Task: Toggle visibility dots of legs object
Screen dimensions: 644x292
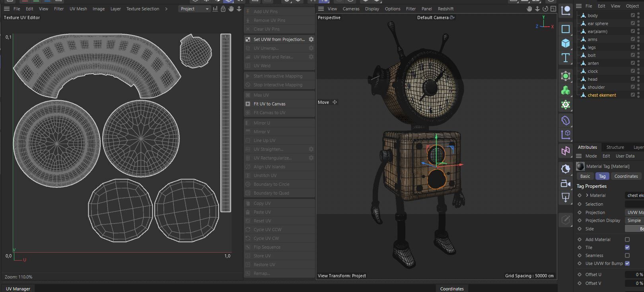Action: (639, 47)
